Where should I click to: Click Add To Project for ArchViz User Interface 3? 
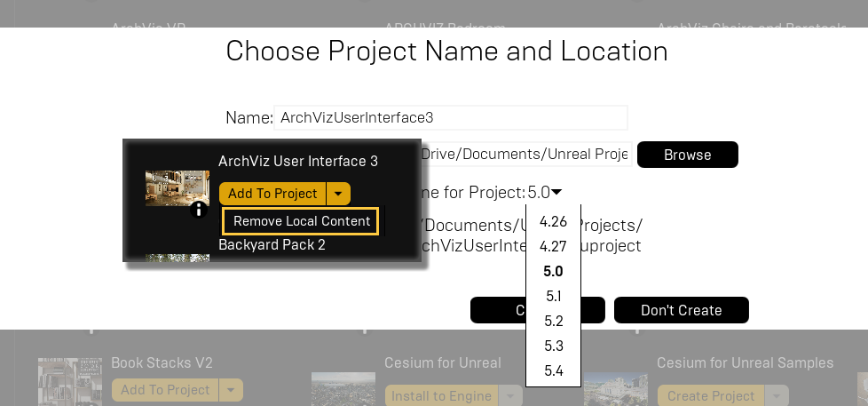(x=272, y=194)
